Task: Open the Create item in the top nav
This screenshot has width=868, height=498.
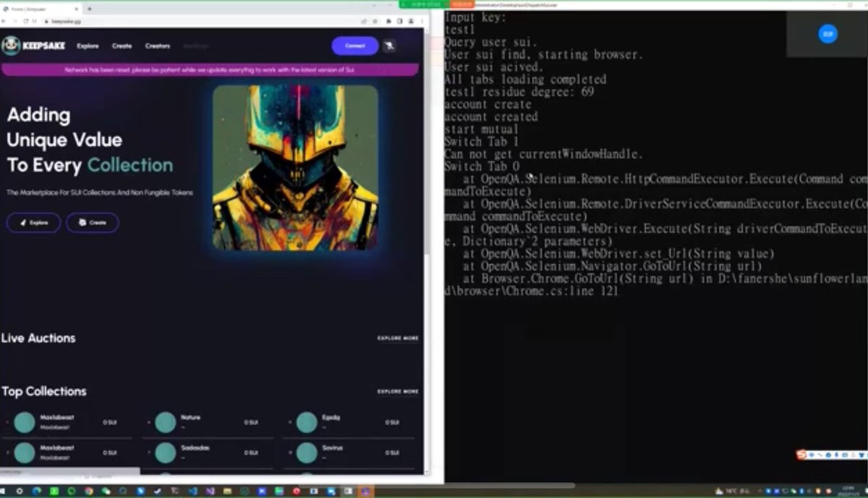Action: tap(122, 46)
